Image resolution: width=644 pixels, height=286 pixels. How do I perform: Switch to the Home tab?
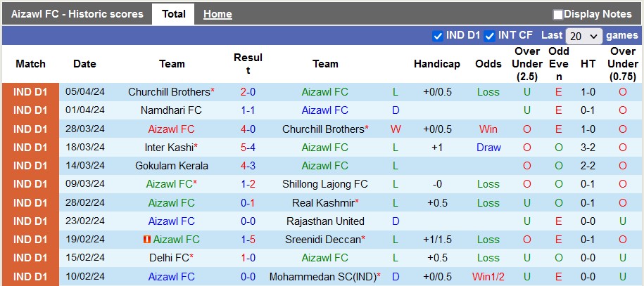click(x=217, y=14)
